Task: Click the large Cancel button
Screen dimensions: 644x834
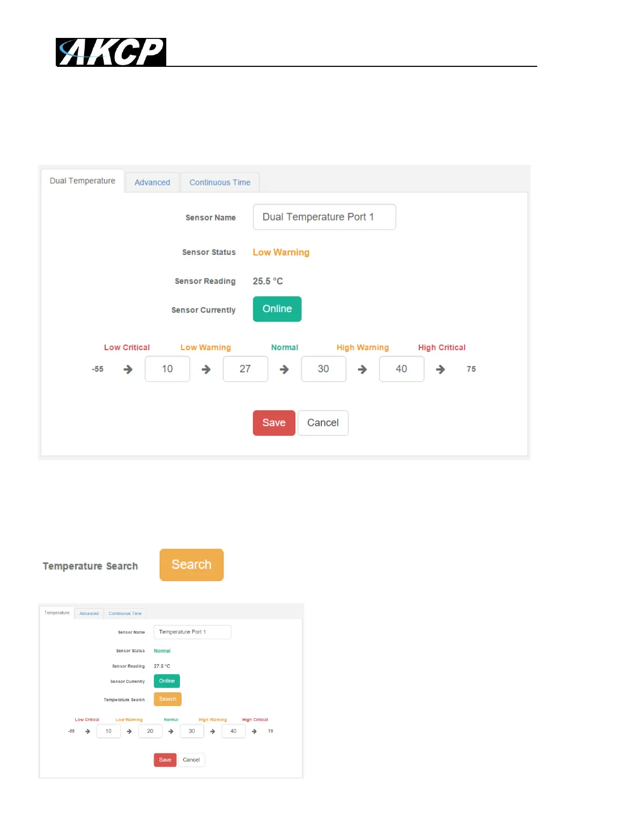Action: click(323, 423)
